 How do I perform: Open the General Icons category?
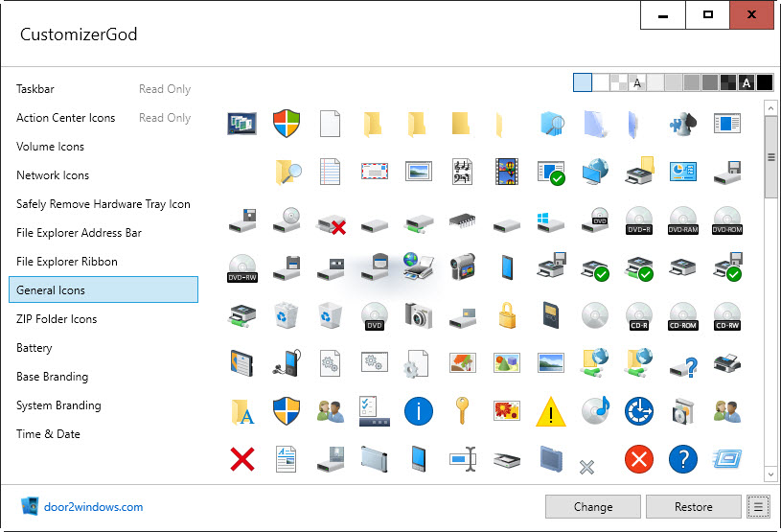[103, 289]
